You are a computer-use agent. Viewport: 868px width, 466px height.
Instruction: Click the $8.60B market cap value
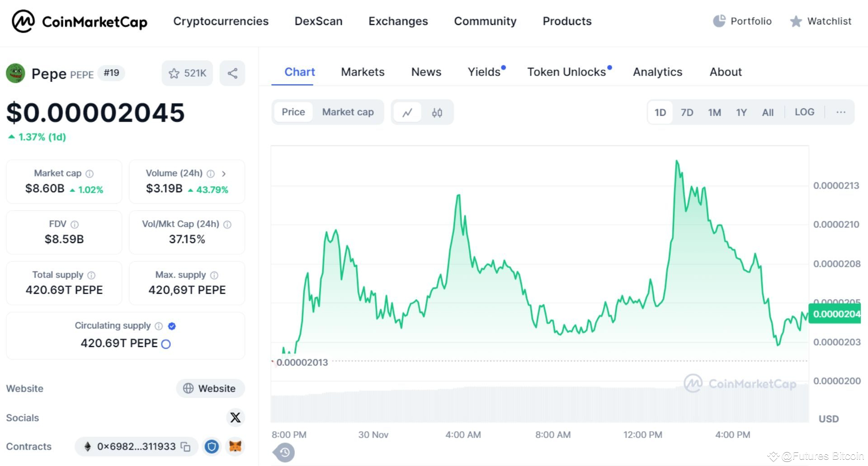[45, 189]
